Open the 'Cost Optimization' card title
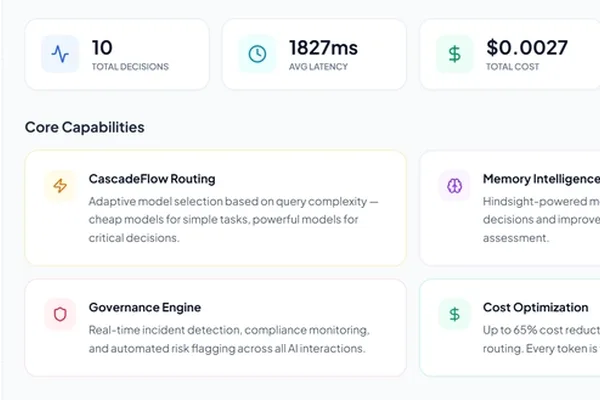Image resolution: width=600 pixels, height=400 pixels. click(535, 307)
